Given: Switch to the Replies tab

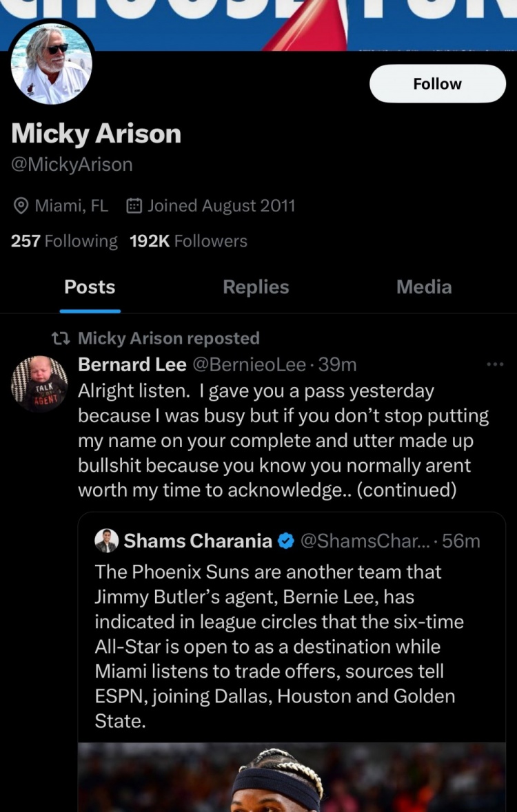Looking at the screenshot, I should (256, 287).
